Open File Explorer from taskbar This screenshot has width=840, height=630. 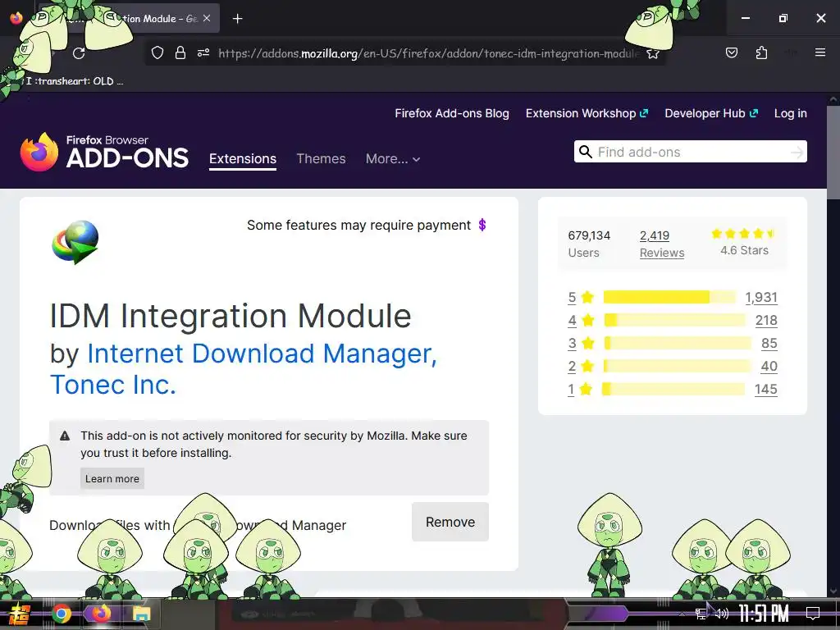click(142, 614)
